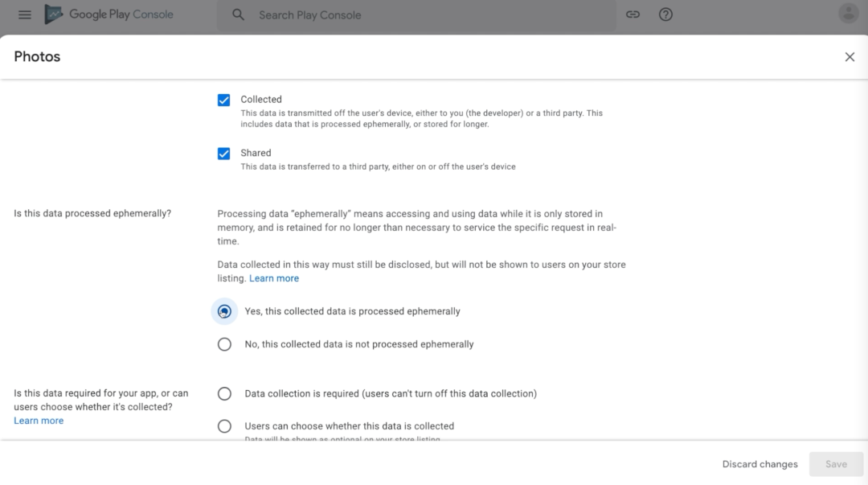868x485 pixels.
Task: Uncheck the Collected checkbox
Action: click(x=224, y=100)
